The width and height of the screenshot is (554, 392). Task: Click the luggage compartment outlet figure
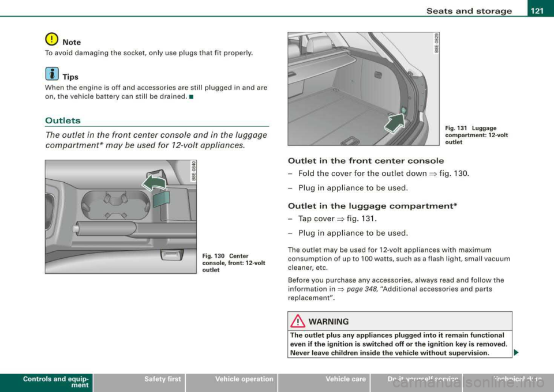tap(364, 89)
